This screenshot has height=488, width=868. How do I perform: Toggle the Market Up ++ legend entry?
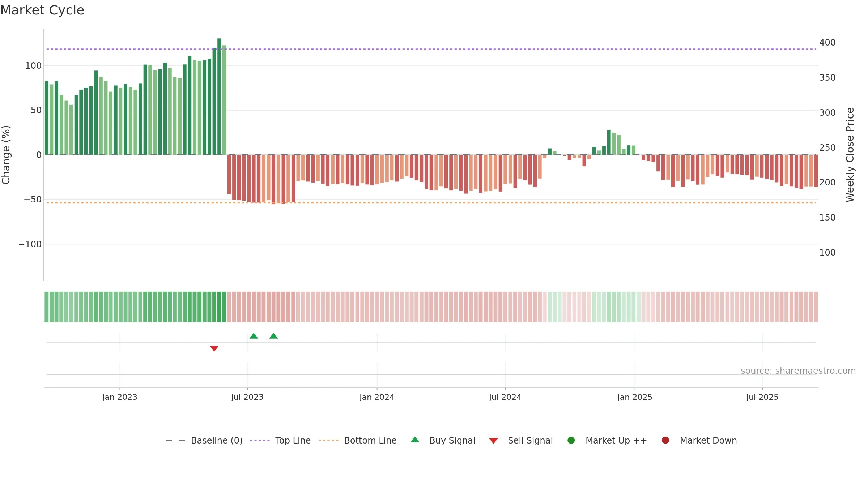coord(607,440)
